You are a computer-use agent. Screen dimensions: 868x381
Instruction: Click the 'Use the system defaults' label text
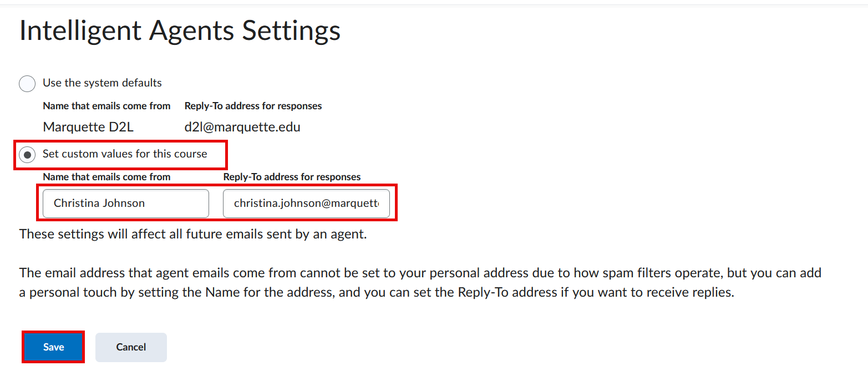coord(102,83)
